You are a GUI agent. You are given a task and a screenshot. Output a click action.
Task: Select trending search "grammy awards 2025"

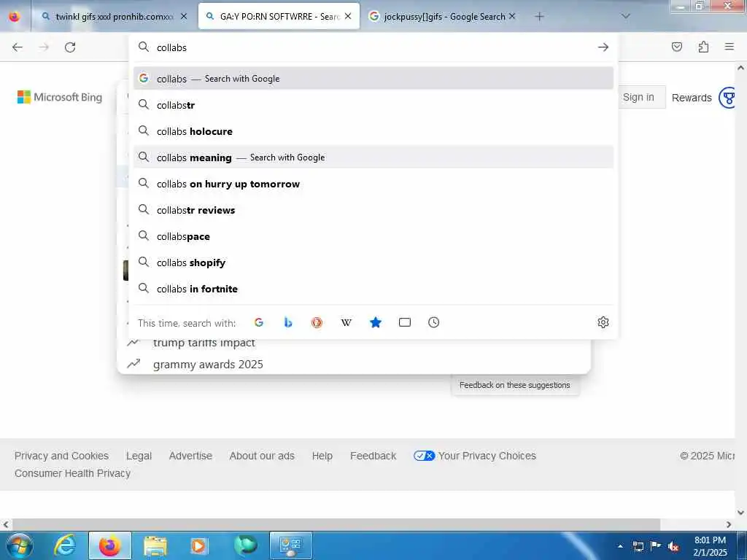tap(208, 365)
